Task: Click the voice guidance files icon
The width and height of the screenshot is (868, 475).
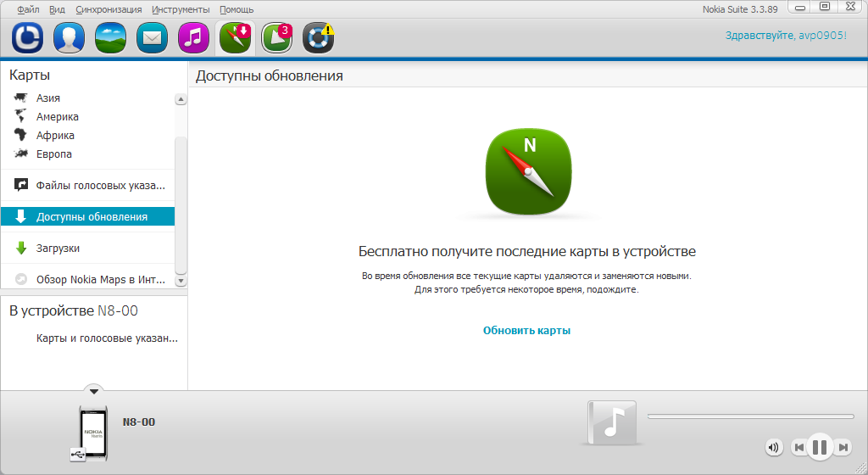Action: [x=21, y=185]
